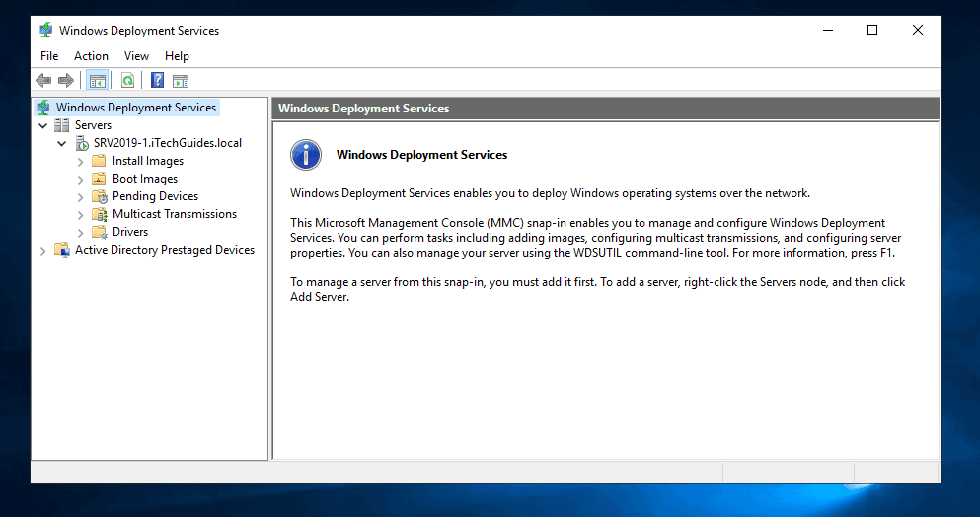
Task: Click the title bar application icon
Action: 45,30
